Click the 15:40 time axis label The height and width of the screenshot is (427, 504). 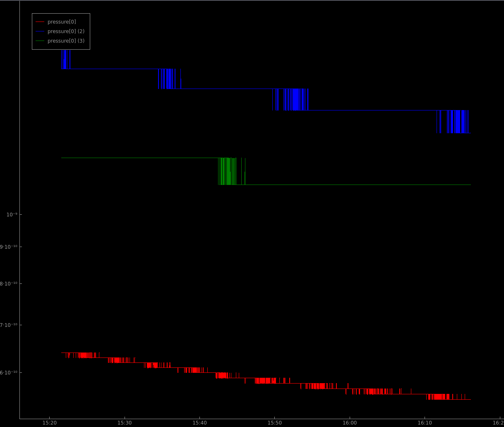pos(199,423)
